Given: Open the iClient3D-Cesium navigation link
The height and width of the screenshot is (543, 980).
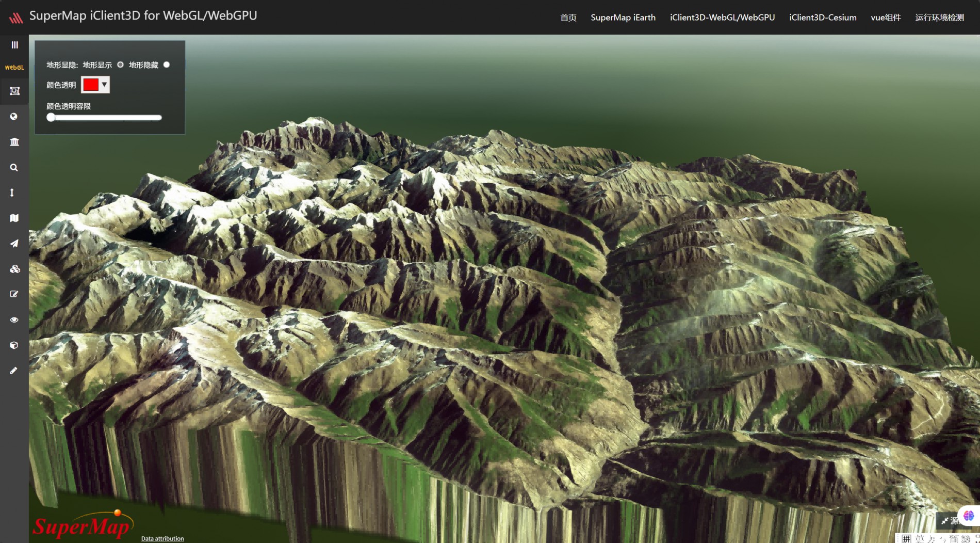Looking at the screenshot, I should 822,18.
